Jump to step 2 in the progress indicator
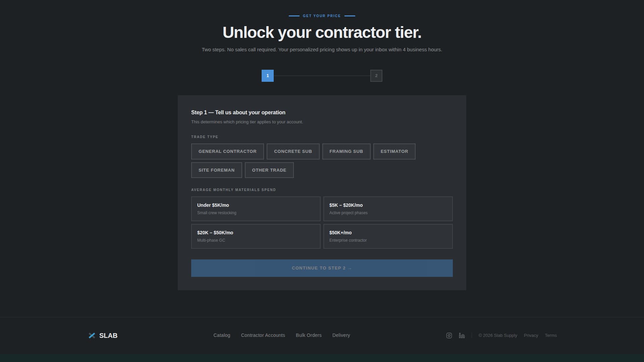The image size is (644, 362). (376, 75)
